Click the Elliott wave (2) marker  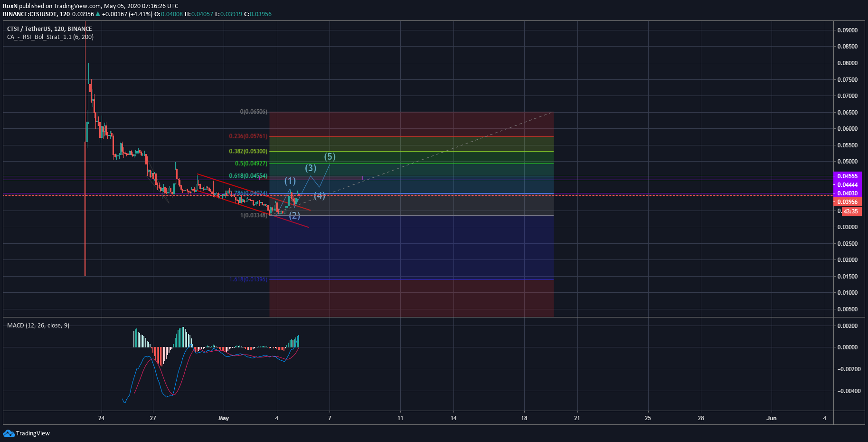(294, 215)
